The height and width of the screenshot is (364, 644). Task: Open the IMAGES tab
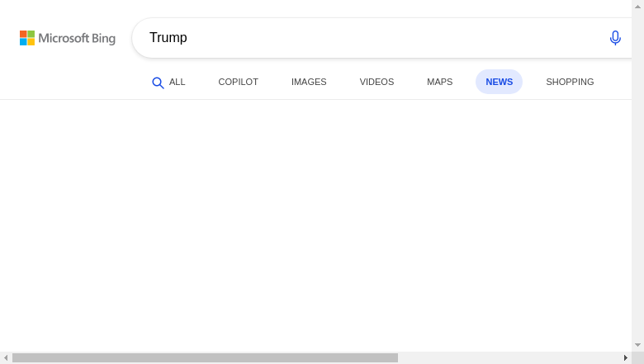[x=309, y=82]
